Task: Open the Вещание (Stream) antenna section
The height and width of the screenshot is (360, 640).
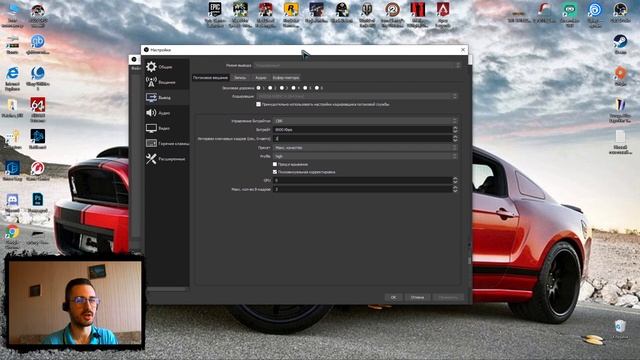Action: click(x=167, y=82)
